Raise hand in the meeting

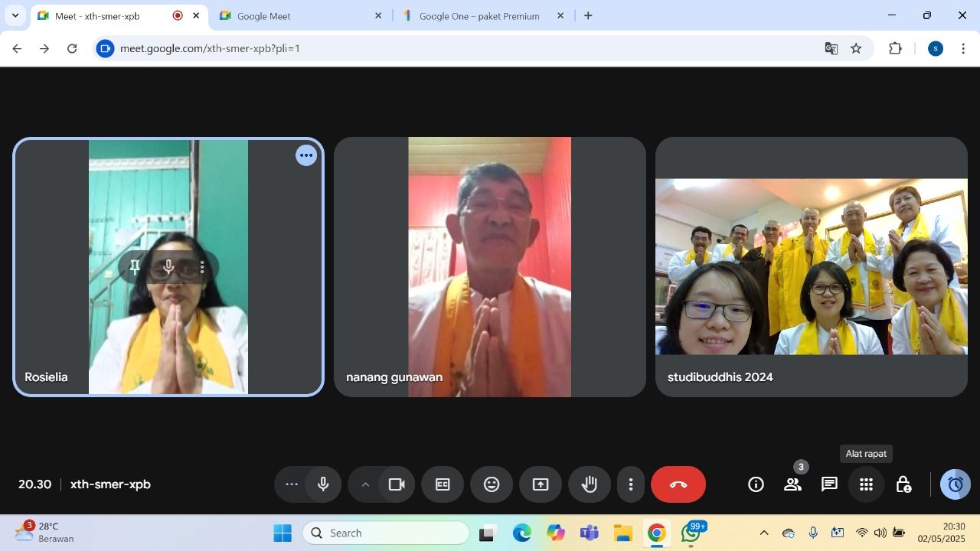point(590,484)
